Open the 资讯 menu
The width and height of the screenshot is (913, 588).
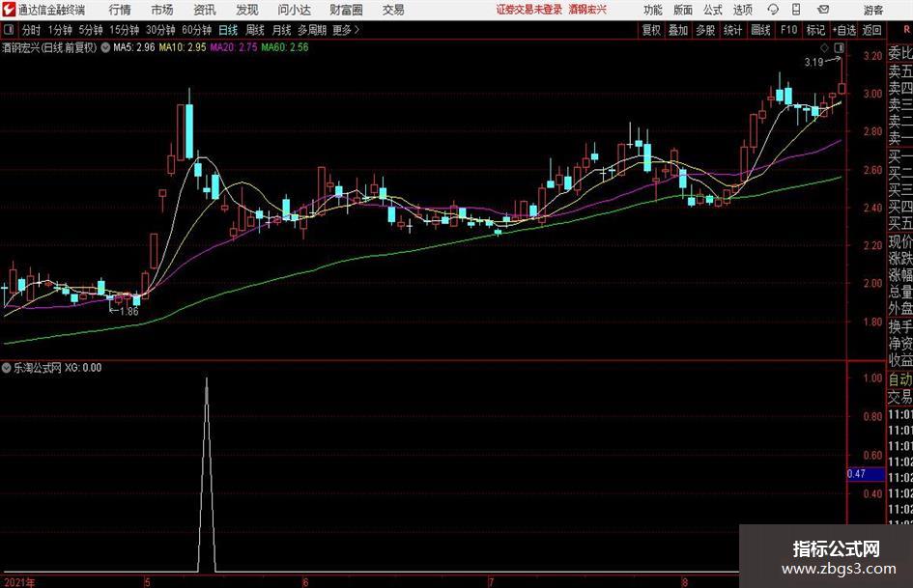click(205, 10)
